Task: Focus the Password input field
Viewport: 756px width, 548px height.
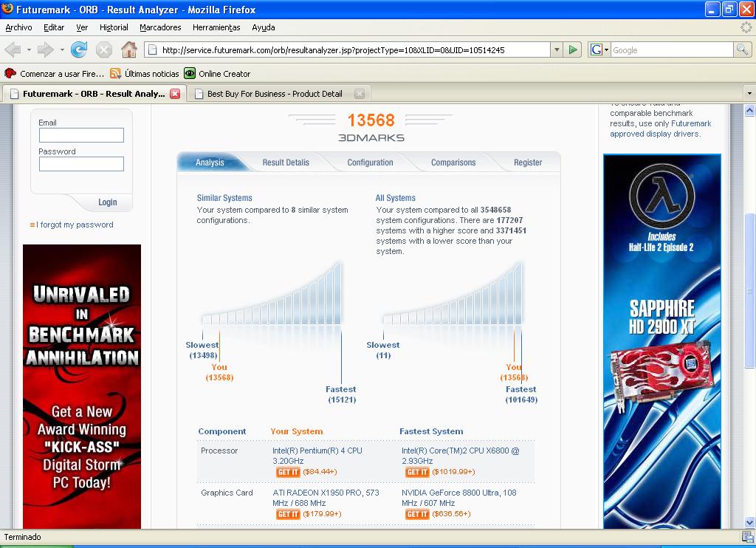Action: [x=81, y=164]
